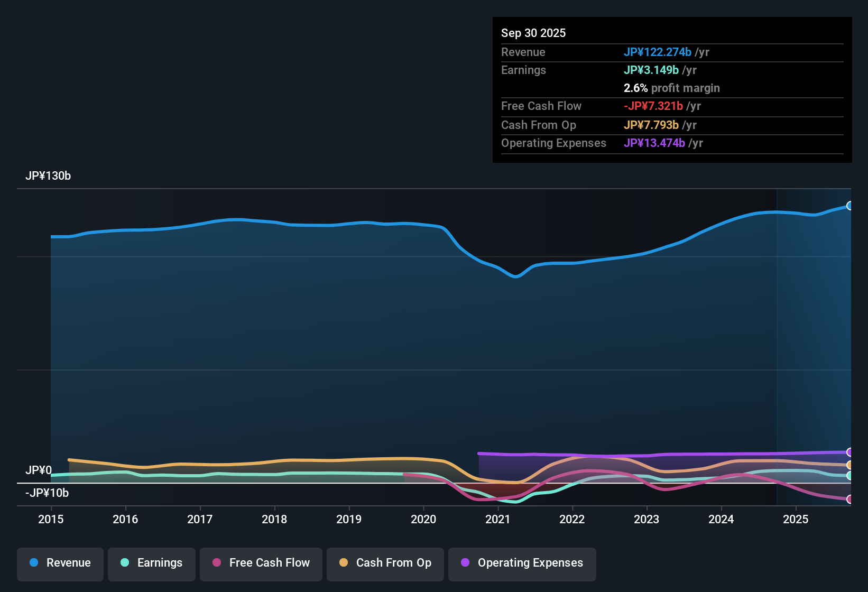Expand the Free Cash Flow row details
The image size is (868, 592).
coord(541,106)
